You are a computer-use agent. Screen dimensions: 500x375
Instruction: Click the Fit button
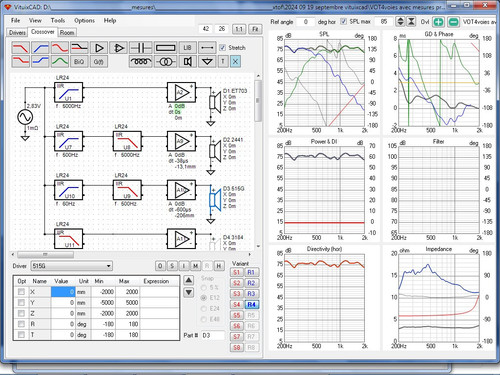tap(255, 29)
